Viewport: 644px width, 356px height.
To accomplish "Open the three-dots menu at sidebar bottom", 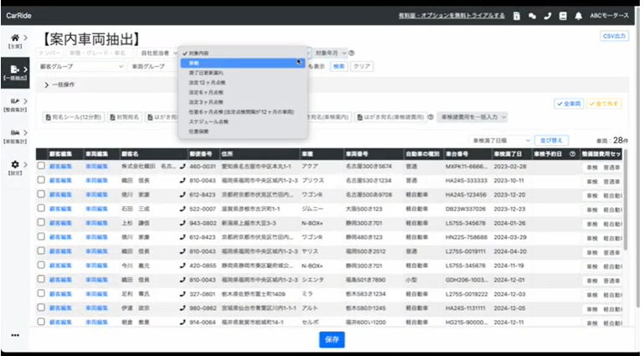I will tap(15, 335).
